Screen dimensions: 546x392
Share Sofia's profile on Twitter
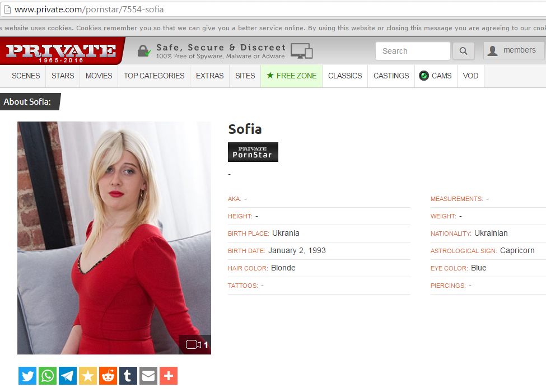coord(27,375)
